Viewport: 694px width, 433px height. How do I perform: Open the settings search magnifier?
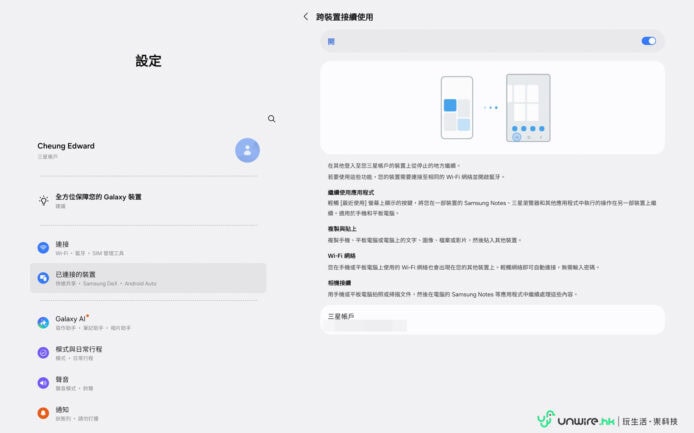coord(271,119)
